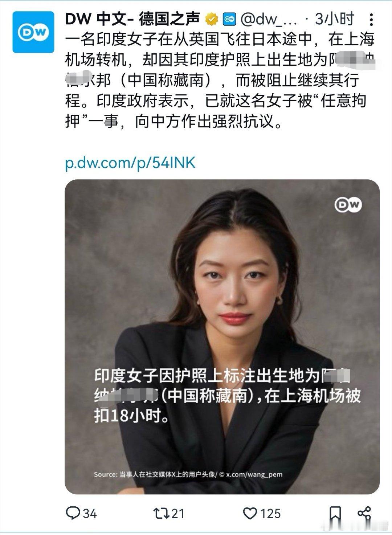Click the 3小时 timestamp
The image size is (392, 535).
click(x=334, y=19)
